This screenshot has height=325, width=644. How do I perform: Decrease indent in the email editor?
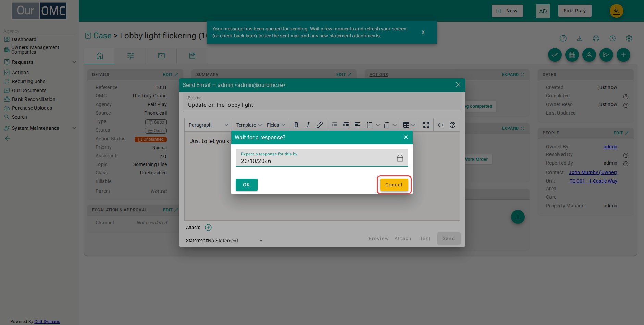(334, 125)
